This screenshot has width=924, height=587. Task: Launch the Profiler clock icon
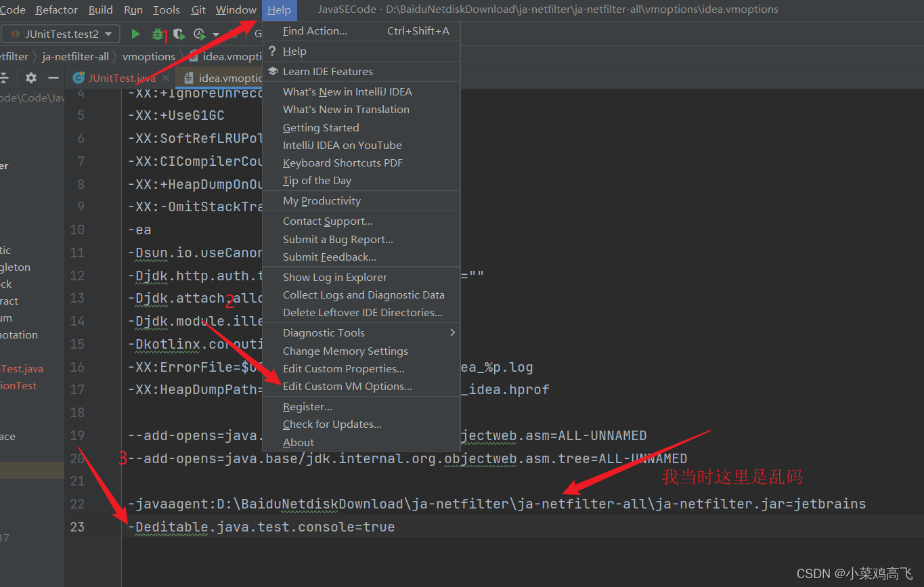pos(198,33)
